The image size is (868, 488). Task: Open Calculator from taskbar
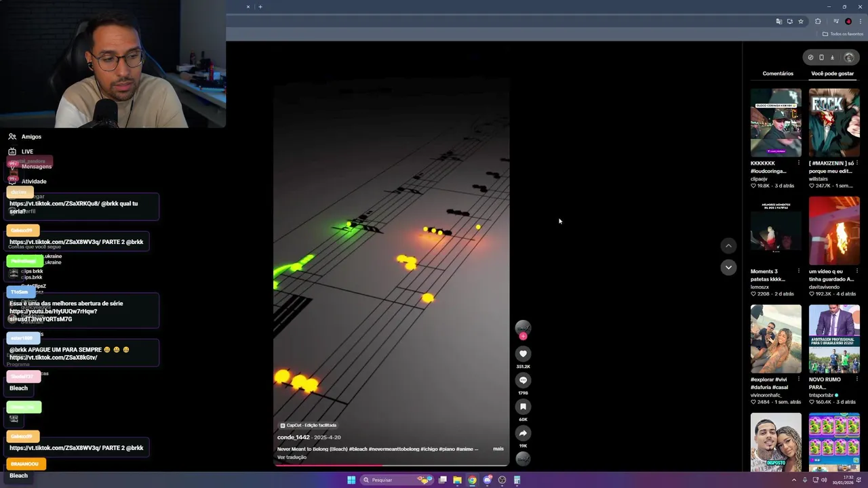tap(517, 480)
